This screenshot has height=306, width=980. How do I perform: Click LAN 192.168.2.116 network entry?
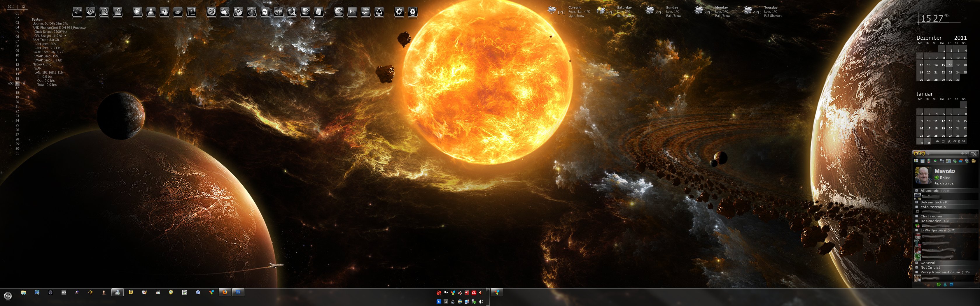point(48,72)
